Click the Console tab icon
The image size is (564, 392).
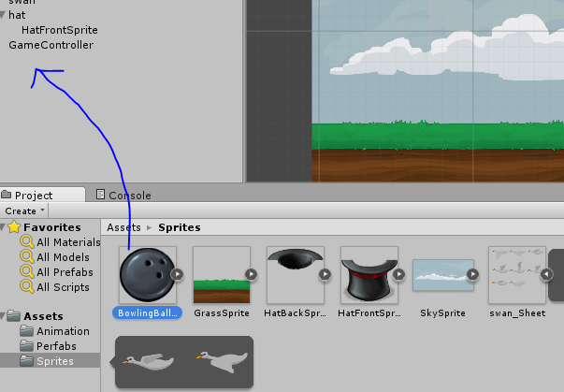coord(100,195)
